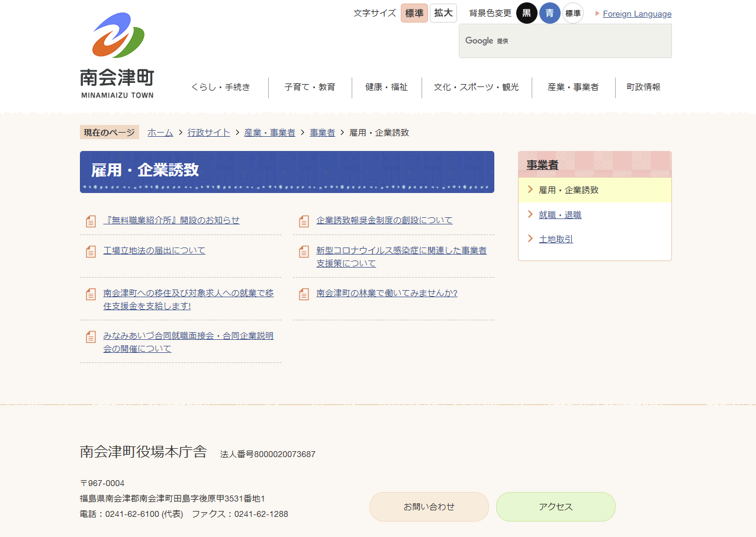The height and width of the screenshot is (537, 756).
Task: Open 文化・スポーツ・観光 menu
Action: click(477, 87)
